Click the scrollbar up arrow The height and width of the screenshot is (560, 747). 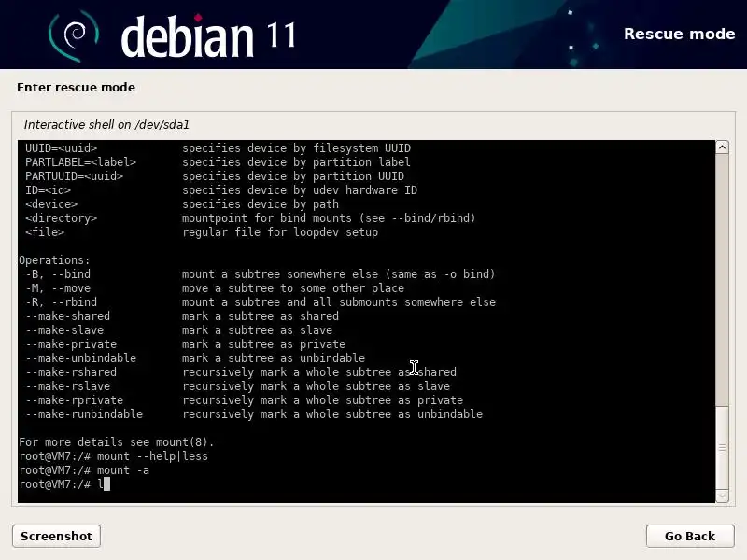[722, 147]
